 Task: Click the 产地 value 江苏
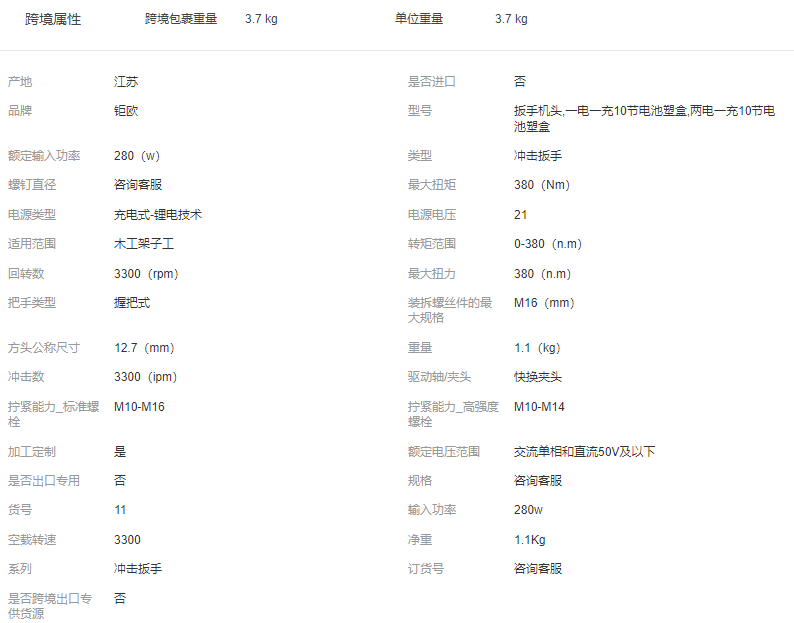tap(126, 82)
